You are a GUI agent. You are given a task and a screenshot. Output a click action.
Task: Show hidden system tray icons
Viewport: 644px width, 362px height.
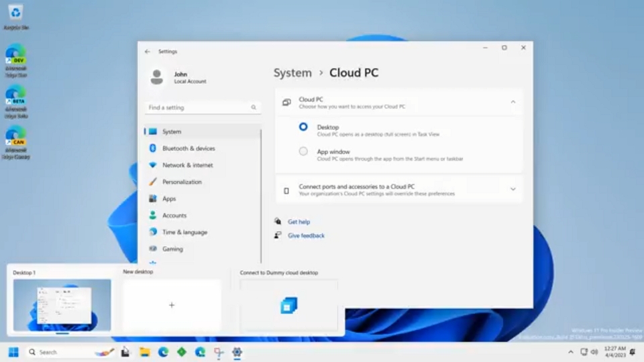tap(570, 352)
